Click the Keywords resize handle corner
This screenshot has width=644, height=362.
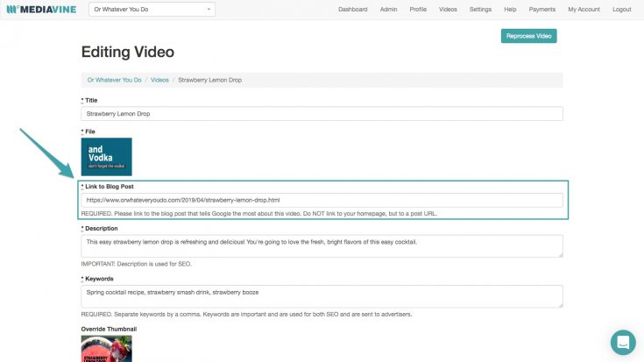tap(560, 304)
